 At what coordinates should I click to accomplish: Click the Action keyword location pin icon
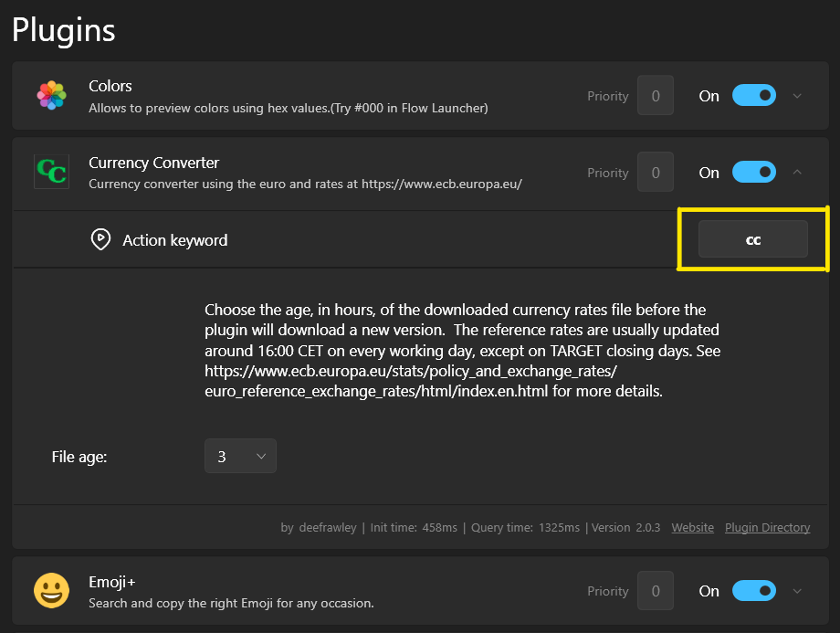tap(100, 239)
